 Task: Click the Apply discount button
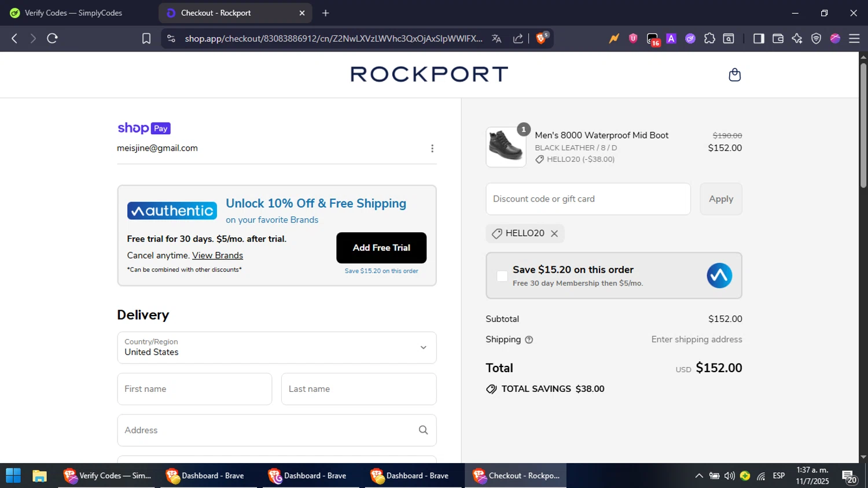[x=721, y=199]
